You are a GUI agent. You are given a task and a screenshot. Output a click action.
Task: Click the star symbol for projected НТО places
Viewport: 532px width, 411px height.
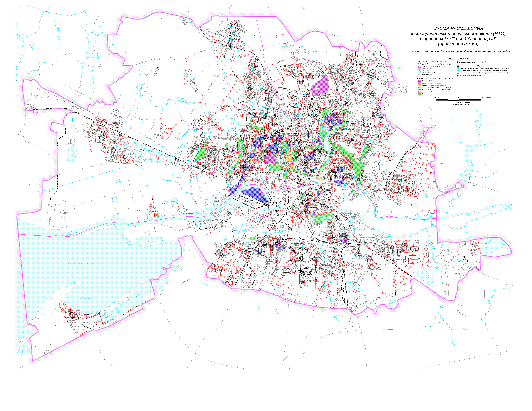458,76
